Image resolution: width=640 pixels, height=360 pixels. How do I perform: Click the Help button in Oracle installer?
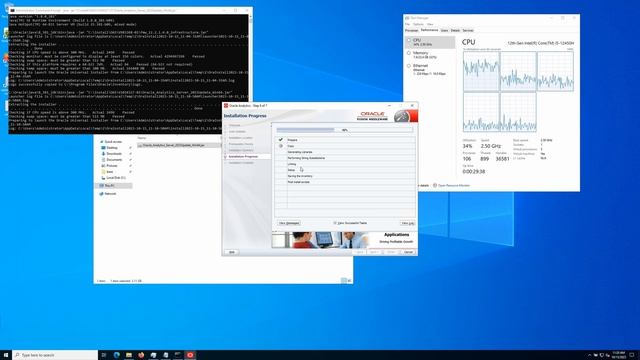232,252
